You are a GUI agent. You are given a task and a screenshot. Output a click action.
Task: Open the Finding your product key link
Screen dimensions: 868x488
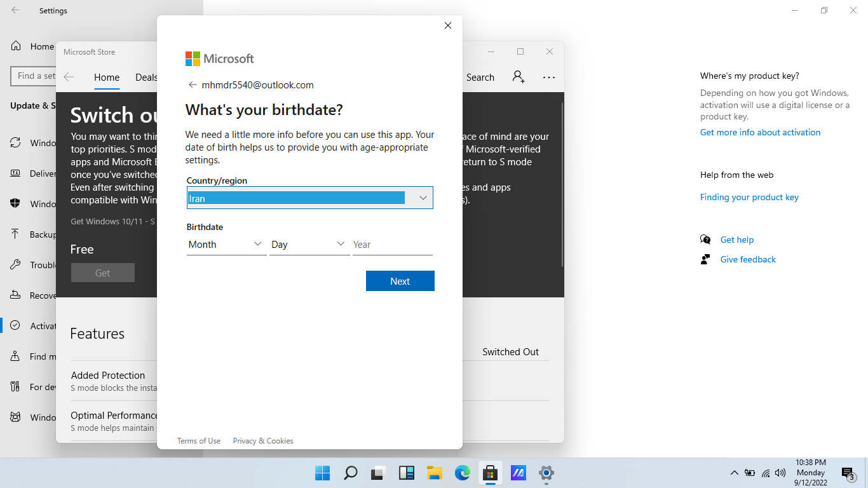[749, 198]
